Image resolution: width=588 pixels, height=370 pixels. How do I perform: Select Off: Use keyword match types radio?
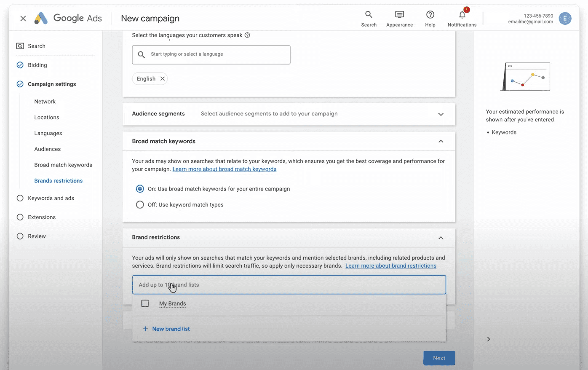[x=140, y=205]
